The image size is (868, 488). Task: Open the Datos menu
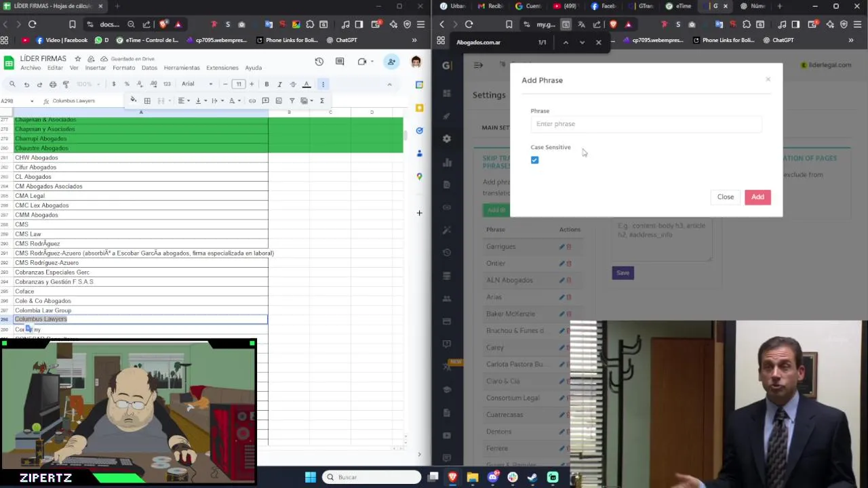pyautogui.click(x=149, y=68)
